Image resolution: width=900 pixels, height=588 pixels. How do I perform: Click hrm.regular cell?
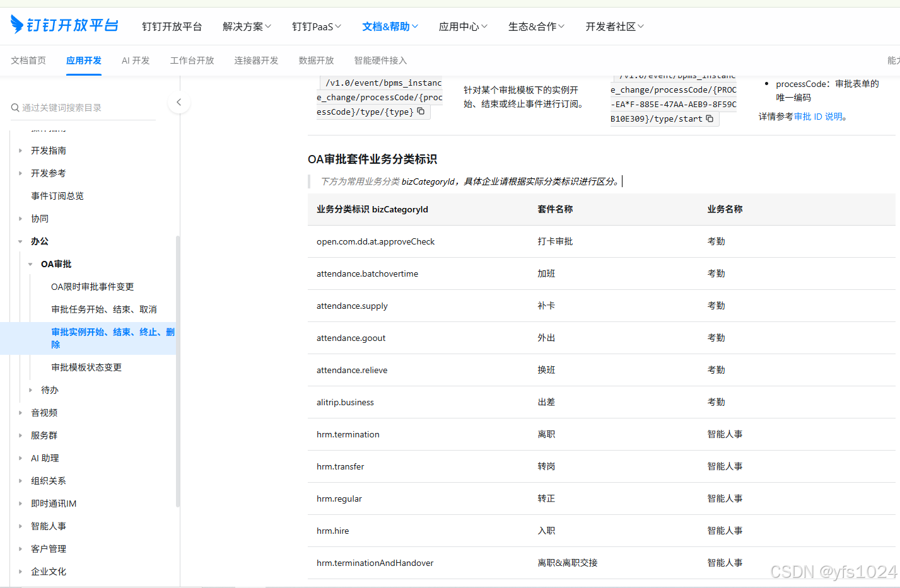click(339, 499)
